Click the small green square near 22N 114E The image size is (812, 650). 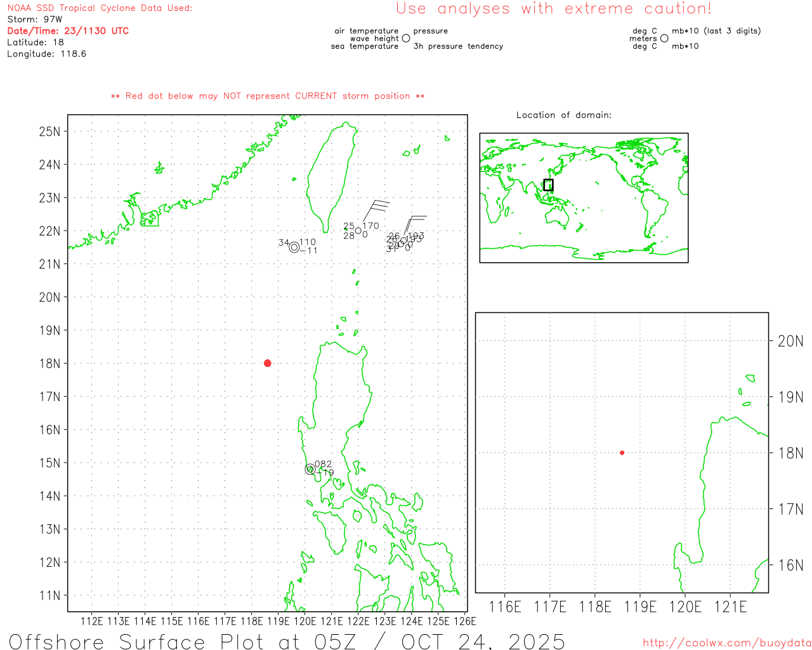pos(150,219)
